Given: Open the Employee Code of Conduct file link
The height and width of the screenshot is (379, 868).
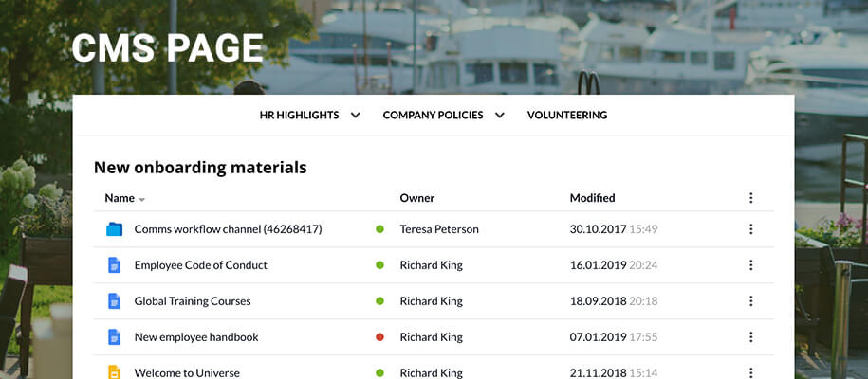Looking at the screenshot, I should [200, 265].
